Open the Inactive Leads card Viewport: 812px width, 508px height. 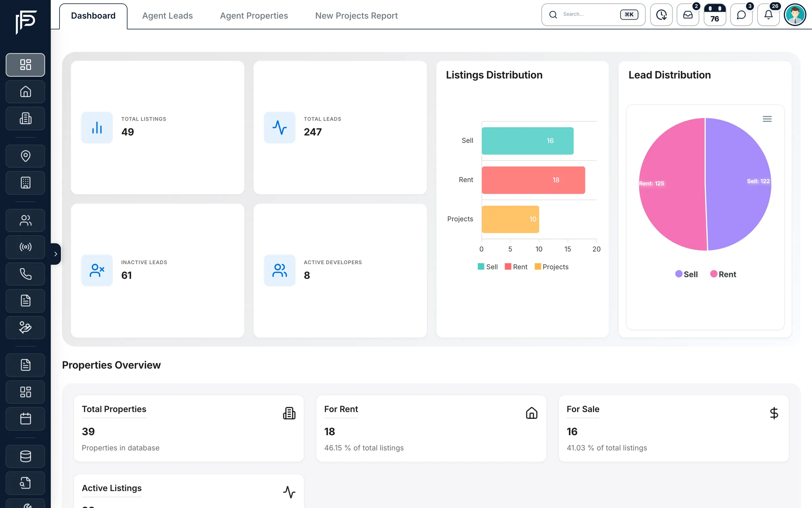click(157, 270)
